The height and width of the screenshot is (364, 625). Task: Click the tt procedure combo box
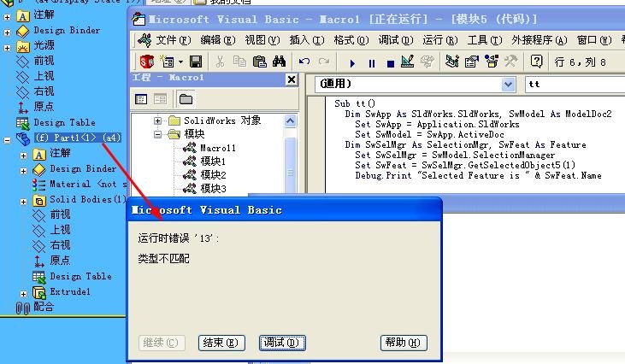coord(575,85)
